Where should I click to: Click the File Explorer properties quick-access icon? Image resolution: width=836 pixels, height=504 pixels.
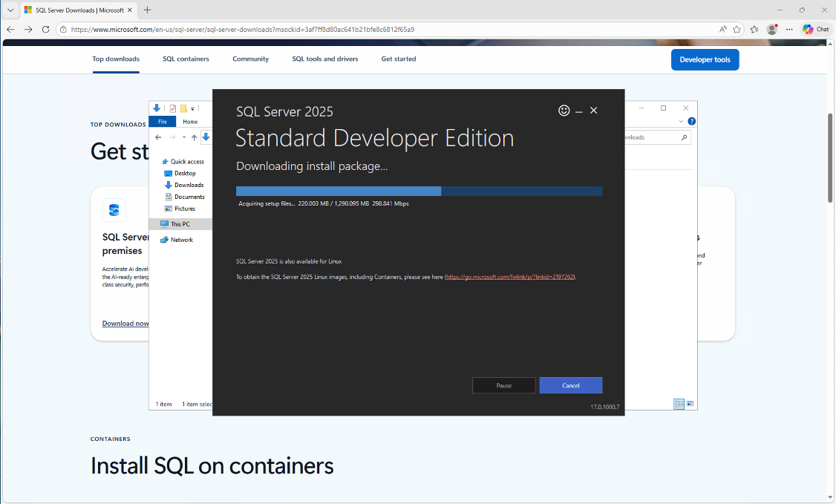pyautogui.click(x=173, y=108)
